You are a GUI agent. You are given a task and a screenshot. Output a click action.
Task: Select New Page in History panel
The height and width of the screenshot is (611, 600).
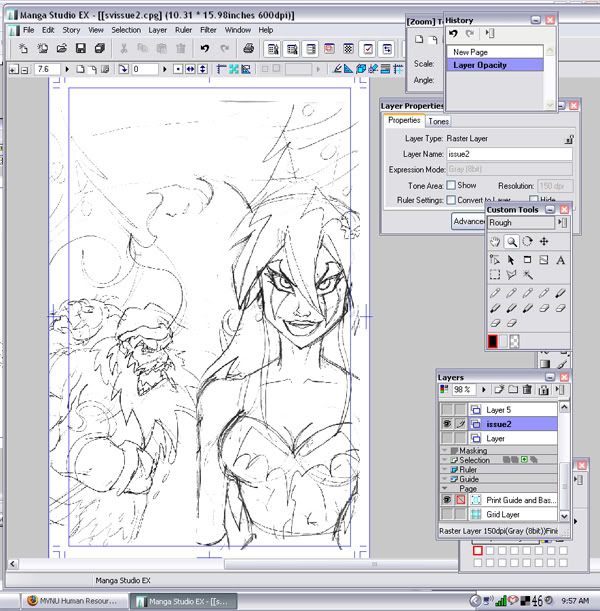[469, 51]
